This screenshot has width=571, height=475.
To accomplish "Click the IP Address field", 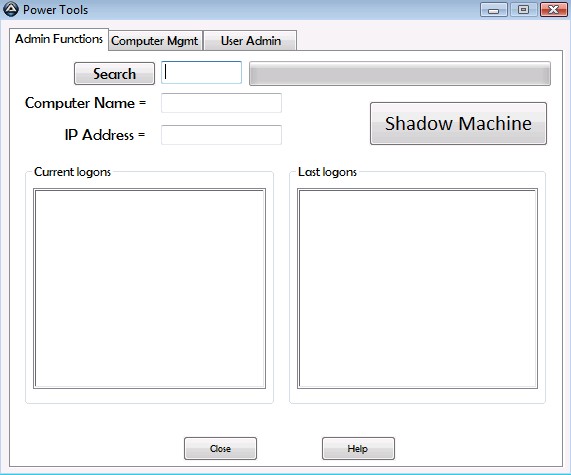I will (x=221, y=135).
